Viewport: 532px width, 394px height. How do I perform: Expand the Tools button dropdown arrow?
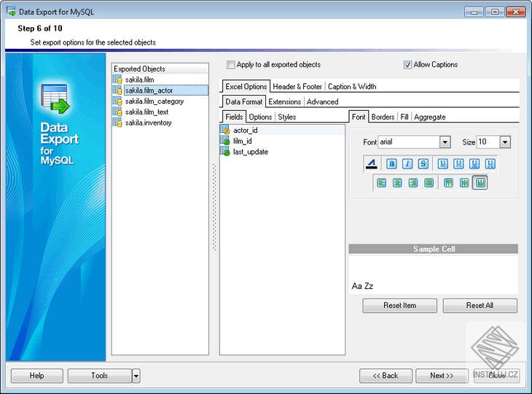pyautogui.click(x=136, y=376)
